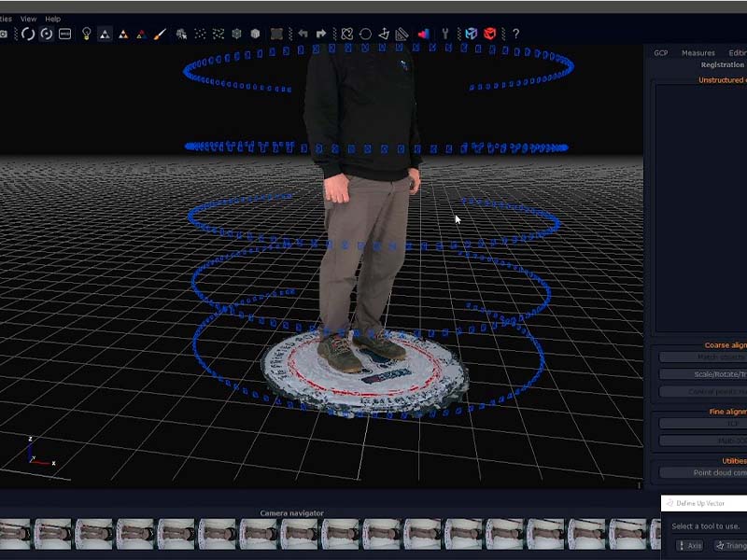The width and height of the screenshot is (747, 560).
Task: Undo with the left arrow icon
Action: (x=303, y=34)
